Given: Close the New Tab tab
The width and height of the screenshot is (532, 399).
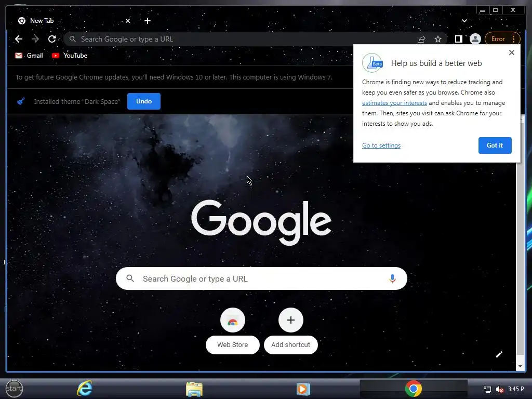Looking at the screenshot, I should (128, 21).
